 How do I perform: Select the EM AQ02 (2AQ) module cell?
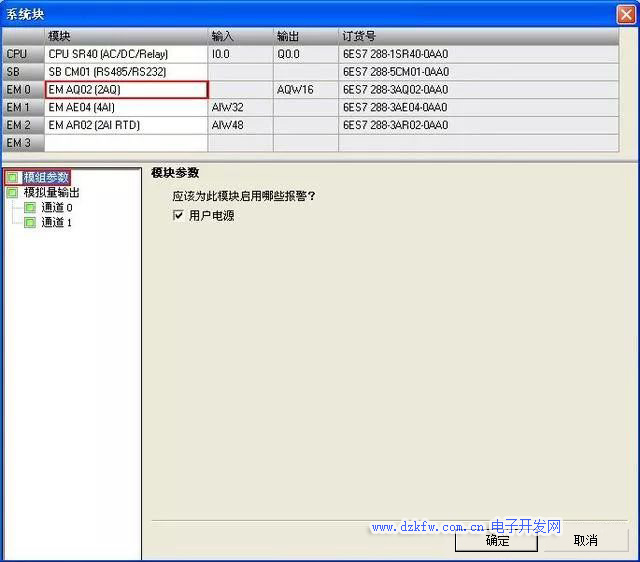(126, 90)
